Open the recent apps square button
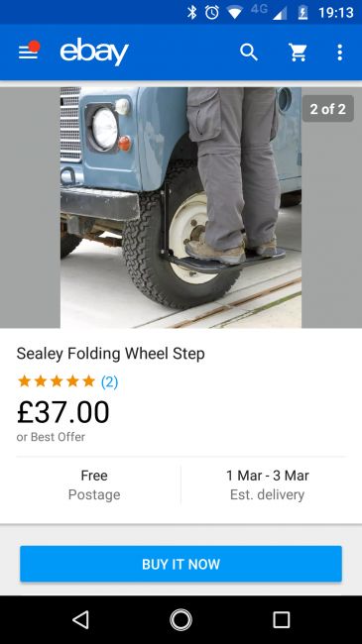Viewport: 362px width, 644px height. point(282,619)
